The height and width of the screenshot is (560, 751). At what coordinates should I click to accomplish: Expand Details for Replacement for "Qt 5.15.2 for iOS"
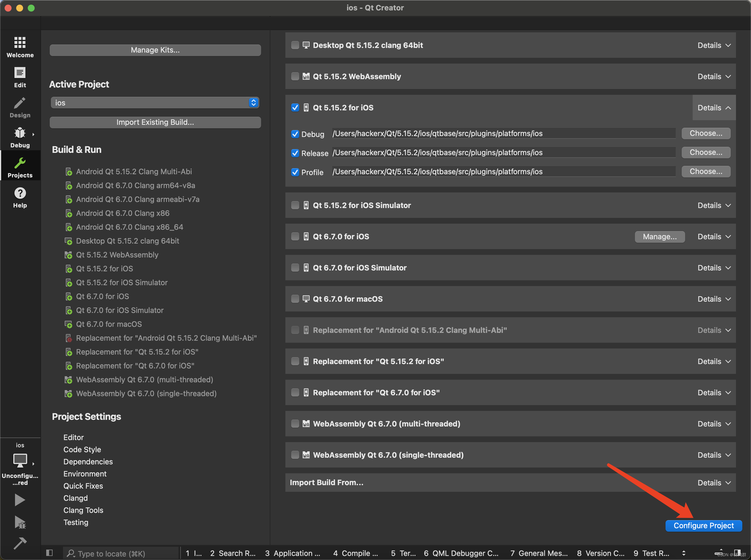(714, 361)
